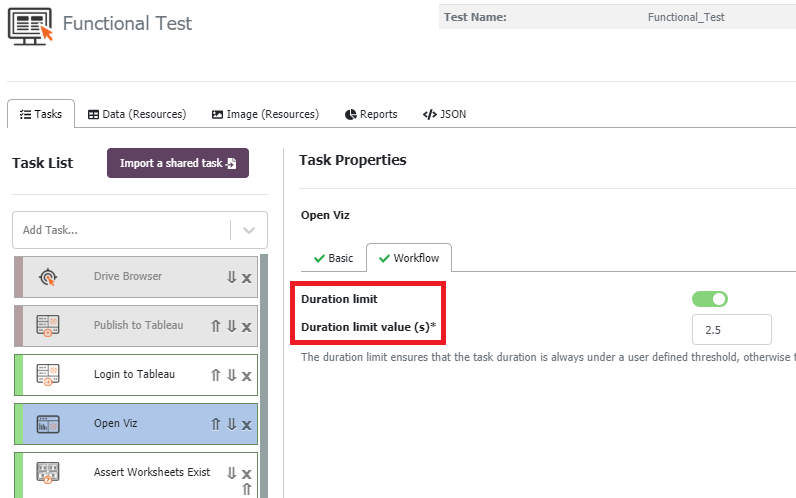Switch to the Data (Resources) tab
This screenshot has width=796, height=498.
click(x=137, y=114)
